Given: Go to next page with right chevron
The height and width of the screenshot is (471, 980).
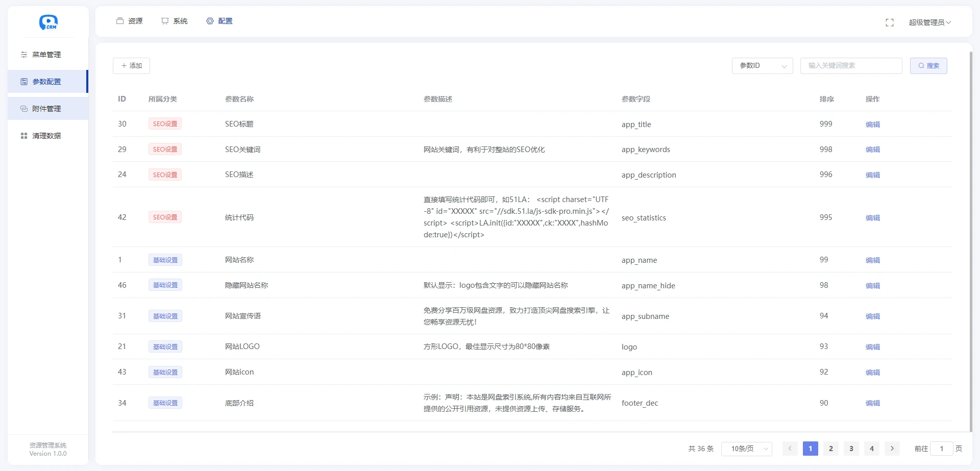Looking at the screenshot, I should [x=892, y=449].
